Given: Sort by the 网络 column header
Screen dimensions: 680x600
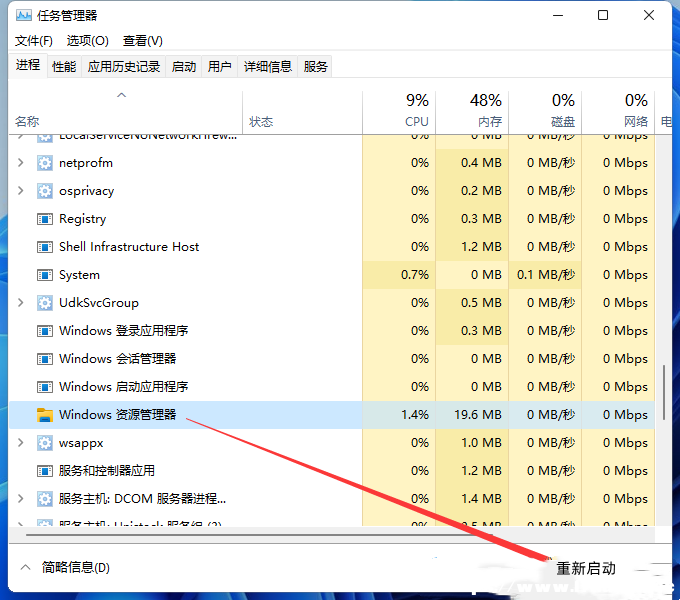Looking at the screenshot, I should pos(618,113).
